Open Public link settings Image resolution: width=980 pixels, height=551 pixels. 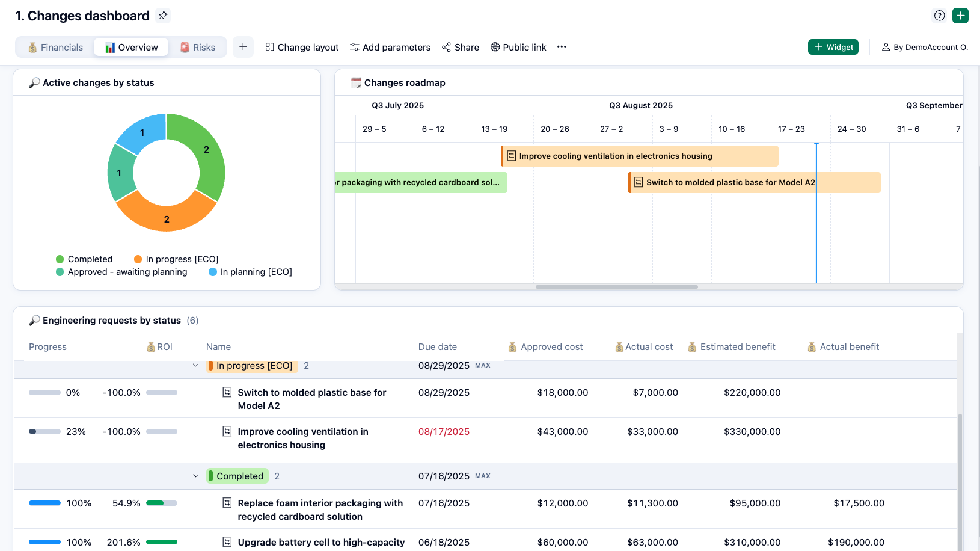[x=518, y=47]
